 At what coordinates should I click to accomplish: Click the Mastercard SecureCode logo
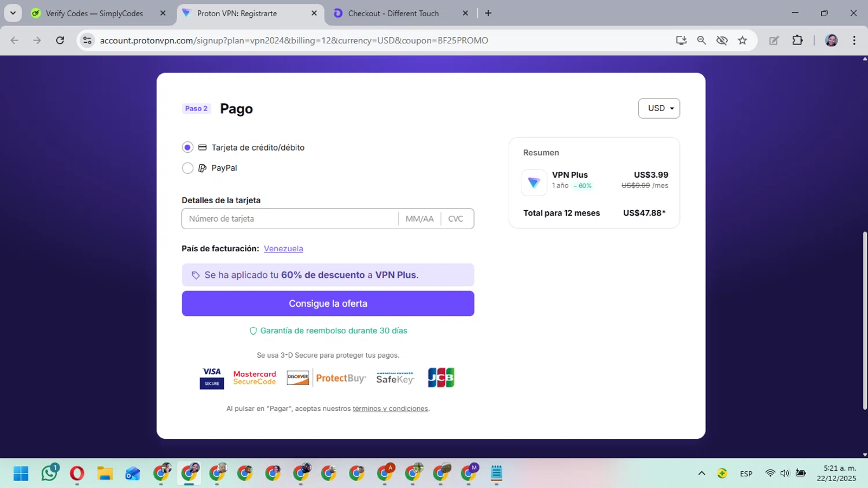(x=255, y=378)
